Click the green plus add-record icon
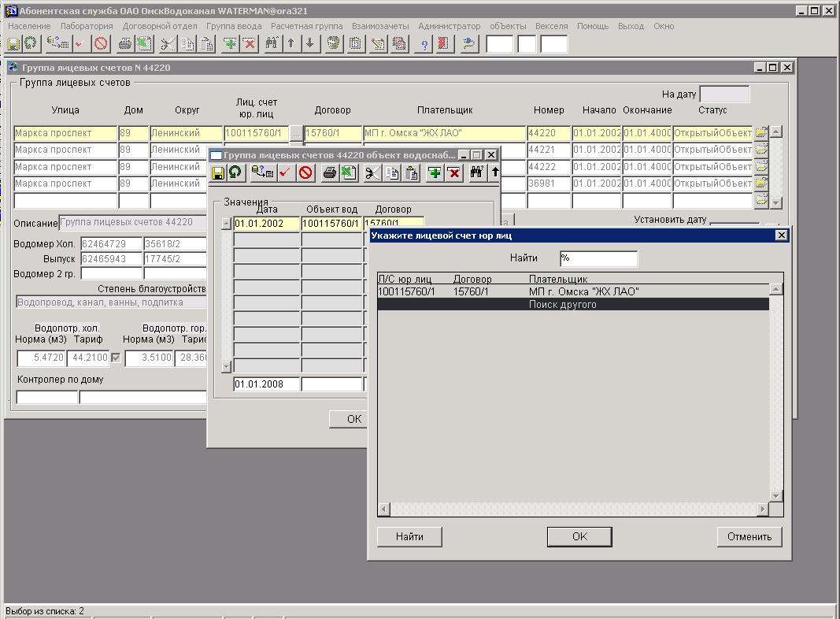The image size is (840, 619). [x=435, y=172]
